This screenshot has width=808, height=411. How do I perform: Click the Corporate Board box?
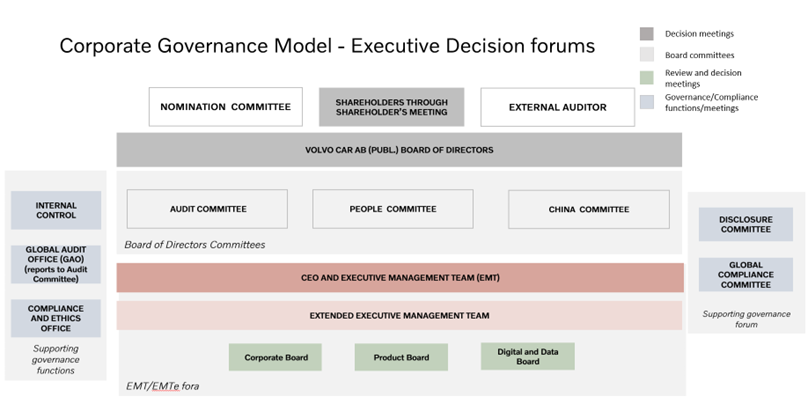point(276,357)
